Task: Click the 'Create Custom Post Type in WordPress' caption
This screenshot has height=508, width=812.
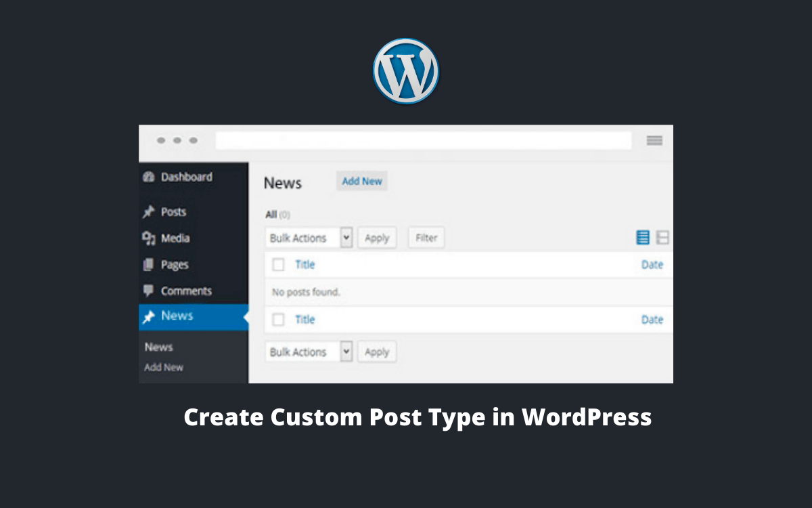Action: (x=418, y=417)
